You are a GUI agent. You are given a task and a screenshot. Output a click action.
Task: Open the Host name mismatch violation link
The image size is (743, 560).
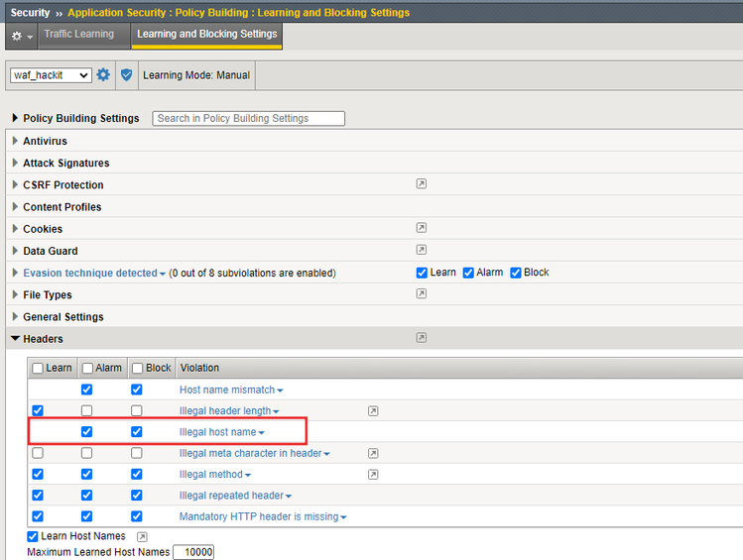[226, 390]
